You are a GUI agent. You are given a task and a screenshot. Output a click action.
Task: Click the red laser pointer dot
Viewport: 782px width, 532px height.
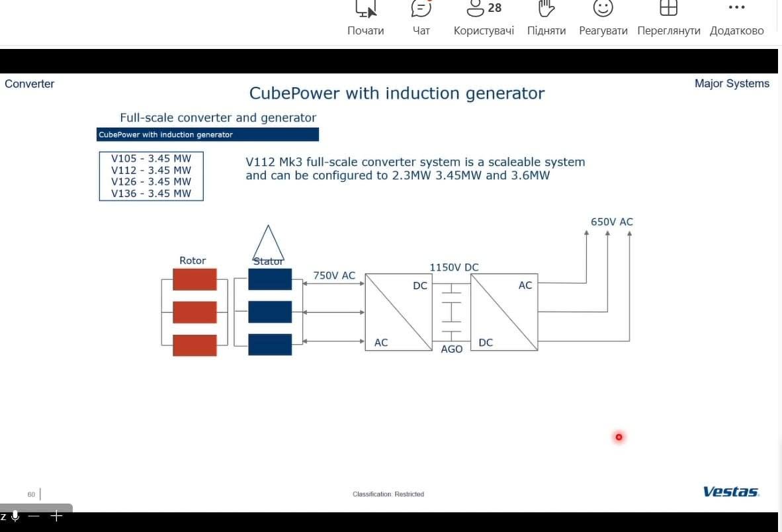coord(619,437)
